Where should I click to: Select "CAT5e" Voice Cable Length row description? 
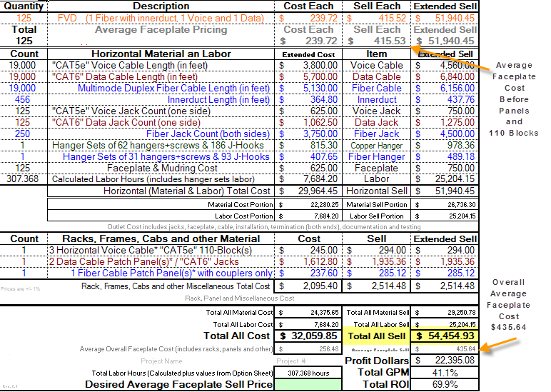(x=161, y=66)
